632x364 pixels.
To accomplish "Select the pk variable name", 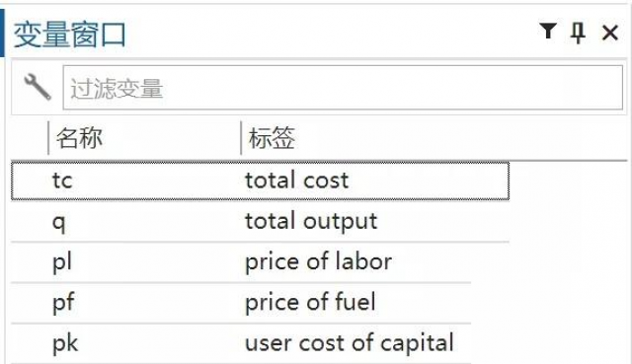I will (65, 343).
